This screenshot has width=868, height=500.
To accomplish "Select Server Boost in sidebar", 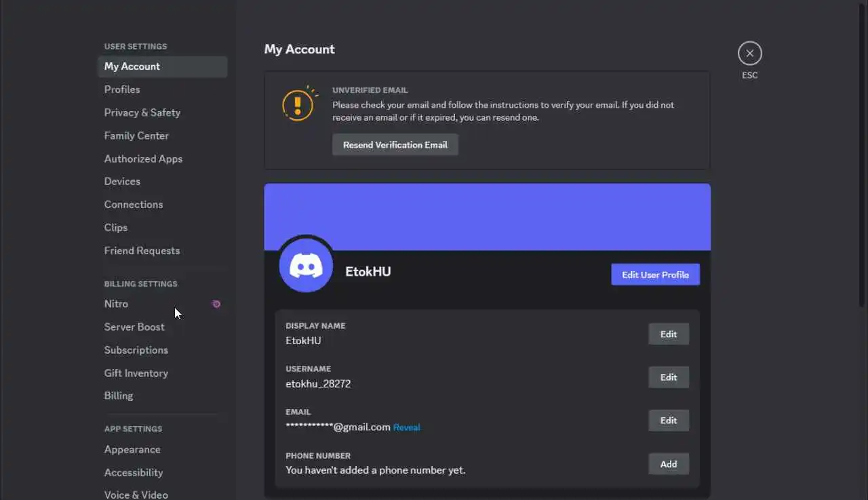I will tap(163, 327).
